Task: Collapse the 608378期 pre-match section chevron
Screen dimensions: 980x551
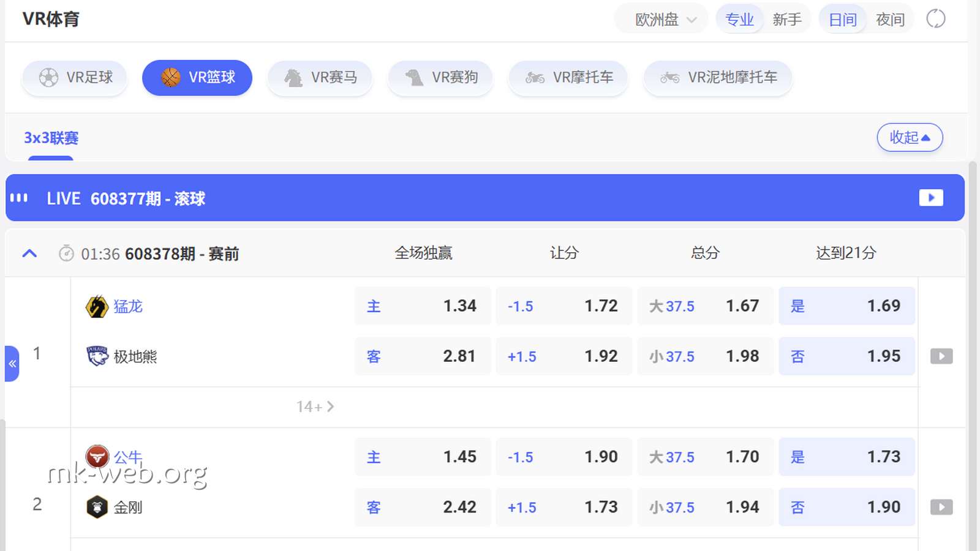Action: 29,253
